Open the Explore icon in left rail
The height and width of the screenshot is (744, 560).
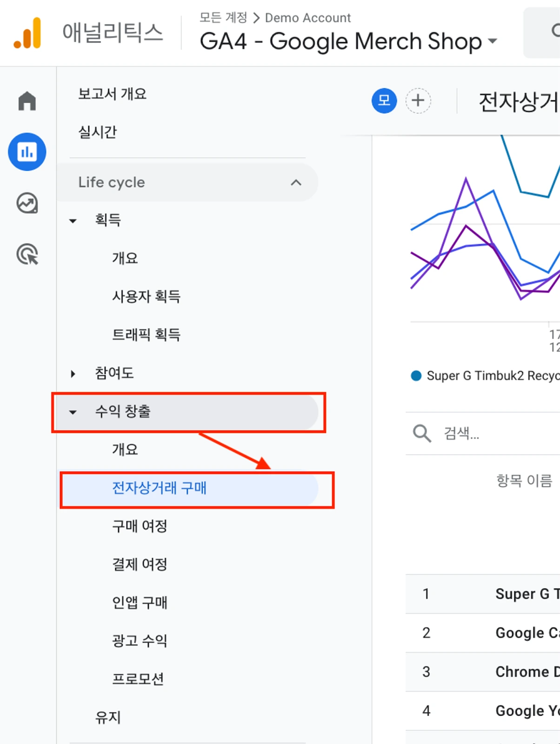pyautogui.click(x=27, y=203)
